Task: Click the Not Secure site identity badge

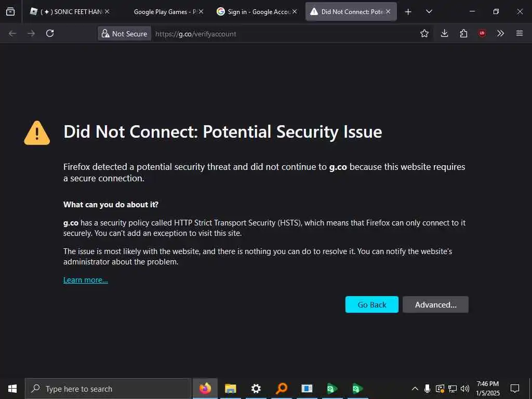Action: 124,34
